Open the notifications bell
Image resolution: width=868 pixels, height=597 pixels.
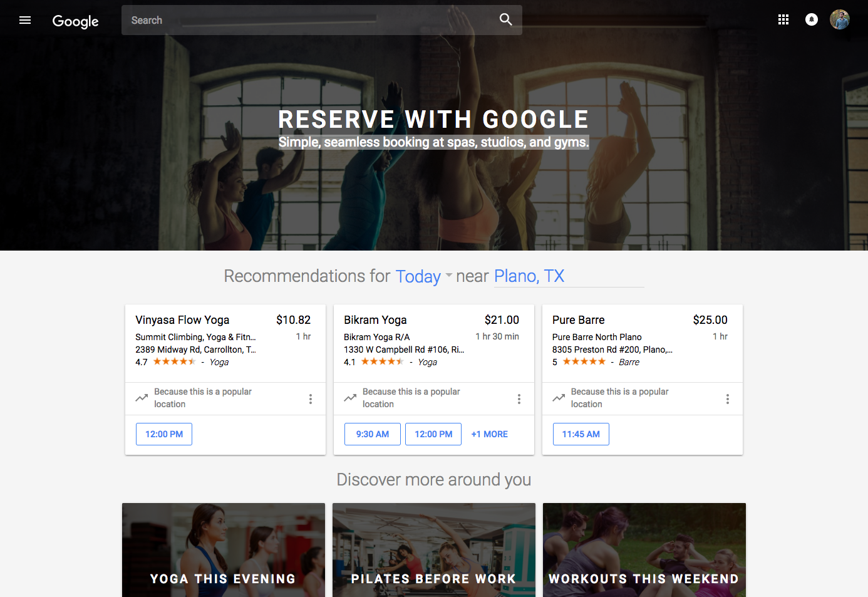click(812, 19)
